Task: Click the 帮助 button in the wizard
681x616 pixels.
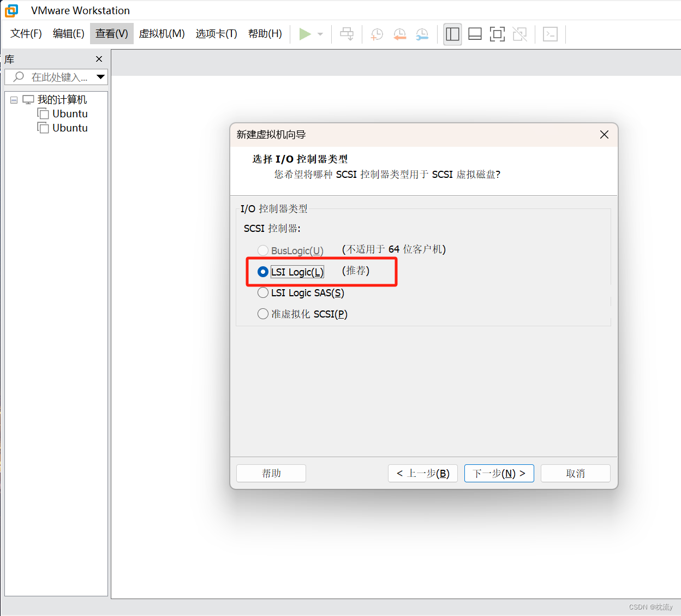Action: (271, 473)
